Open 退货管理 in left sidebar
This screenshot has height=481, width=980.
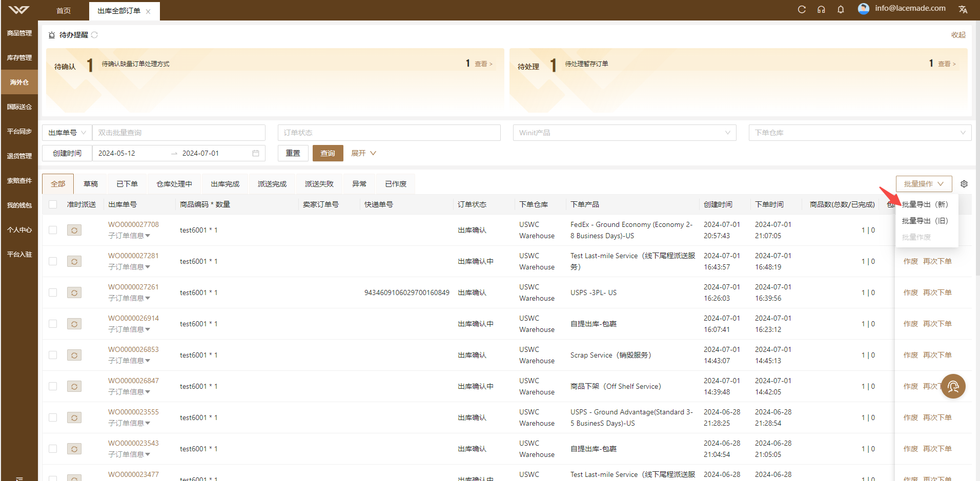tap(19, 156)
